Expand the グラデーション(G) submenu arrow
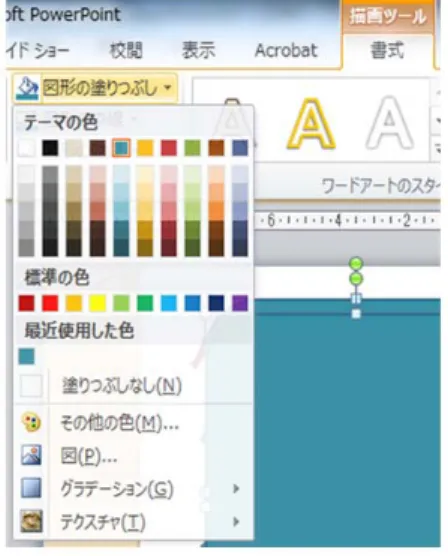 tap(236, 489)
